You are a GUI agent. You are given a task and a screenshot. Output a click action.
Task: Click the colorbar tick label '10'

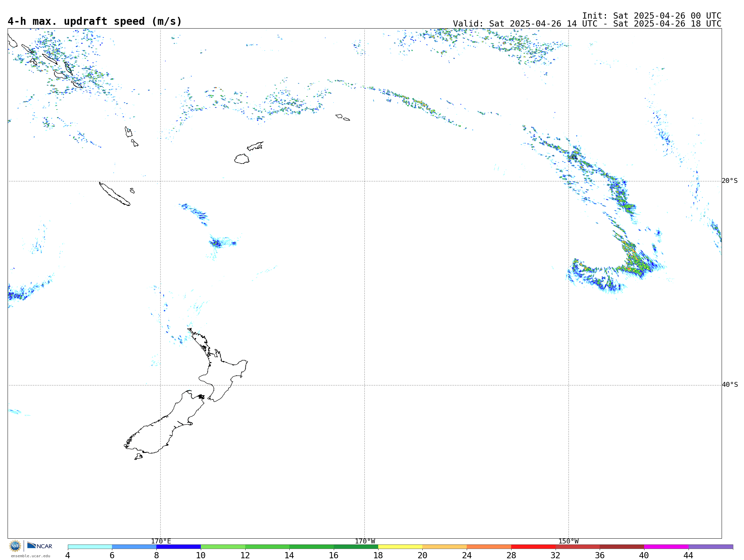(x=201, y=556)
